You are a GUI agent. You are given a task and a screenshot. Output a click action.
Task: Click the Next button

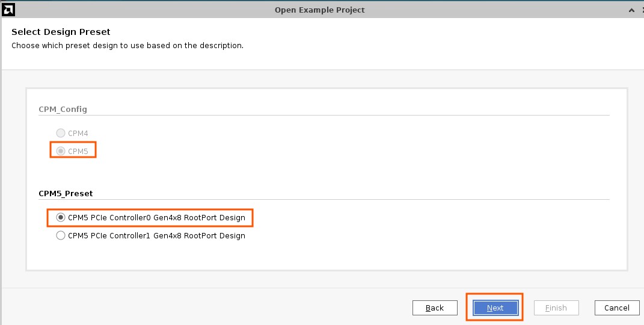pyautogui.click(x=495, y=308)
